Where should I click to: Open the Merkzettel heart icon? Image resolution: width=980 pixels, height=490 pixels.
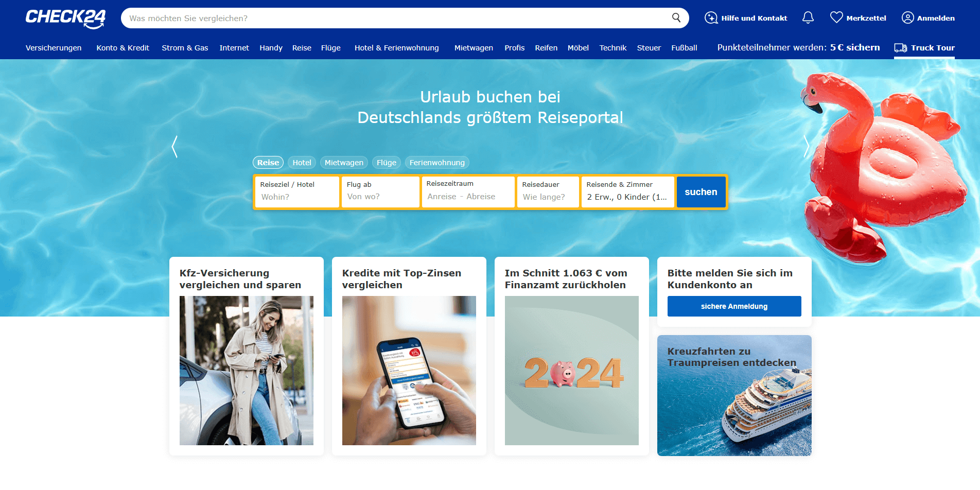(836, 17)
